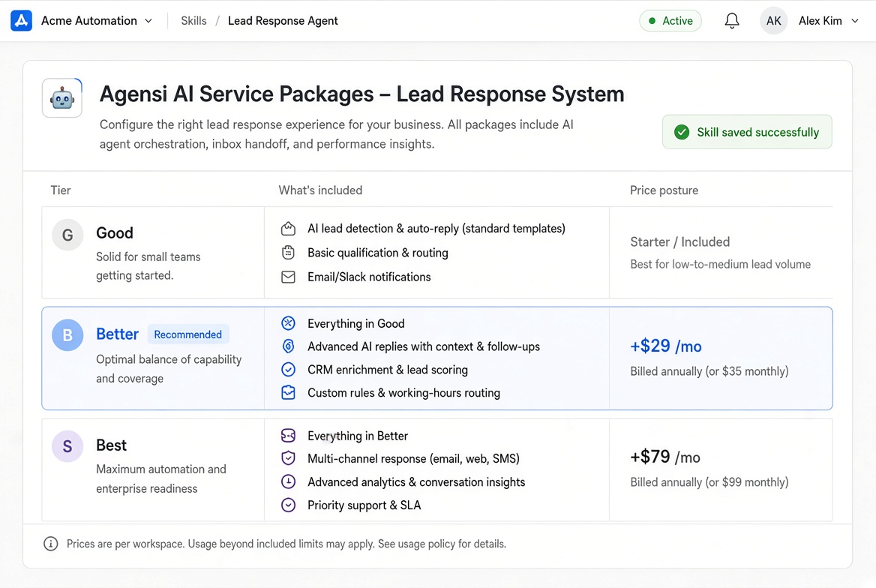Click the robot skill icon
876x588 pixels.
pyautogui.click(x=62, y=97)
